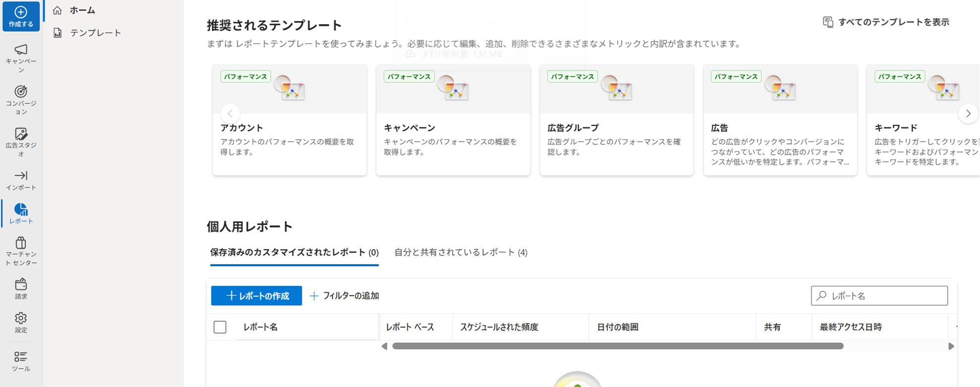The height and width of the screenshot is (387, 980).
Task: Open キャンペーン megaphone icon in sidebar
Action: [x=21, y=50]
